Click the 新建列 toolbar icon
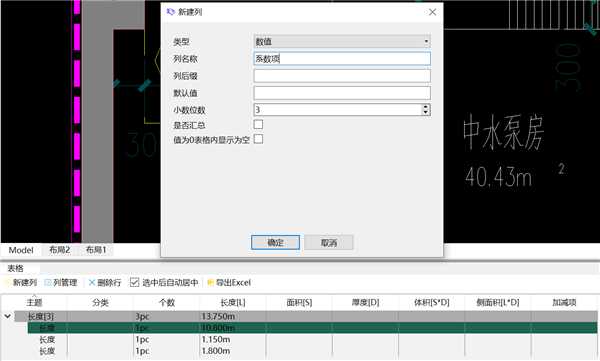 pyautogui.click(x=7, y=283)
